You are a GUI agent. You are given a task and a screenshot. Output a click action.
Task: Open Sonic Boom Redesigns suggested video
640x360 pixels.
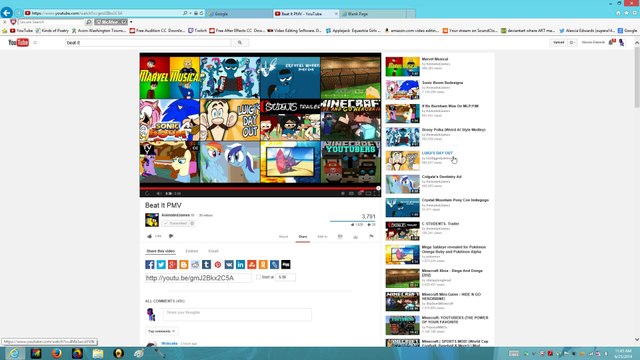pyautogui.click(x=442, y=83)
